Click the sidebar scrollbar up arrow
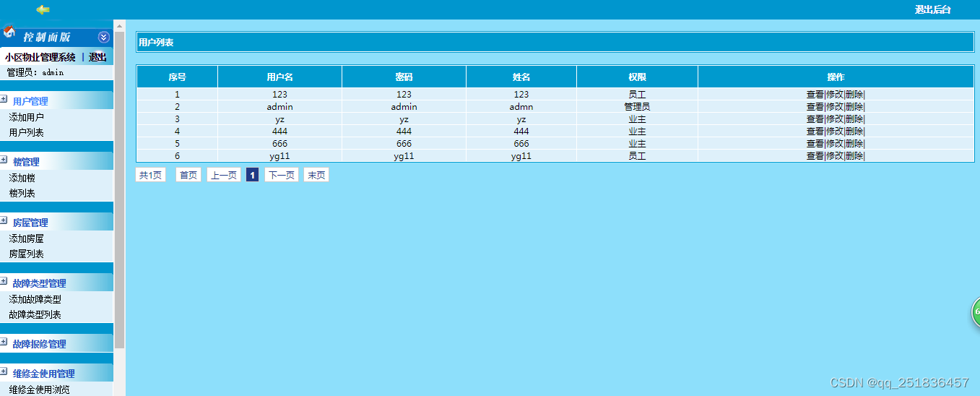 coord(119,26)
